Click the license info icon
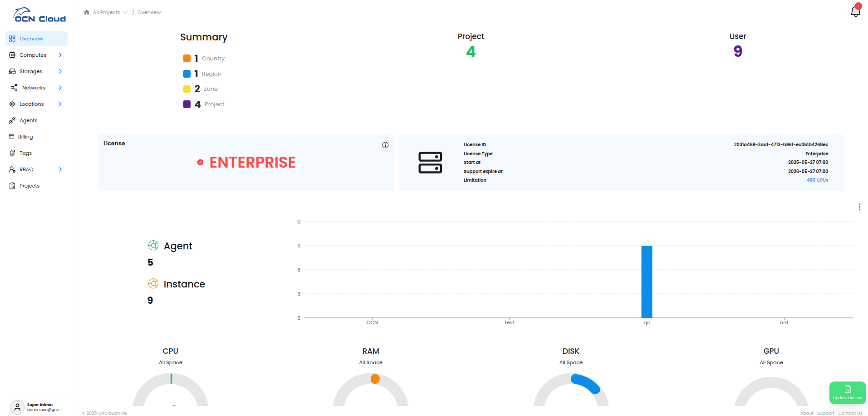868x416 pixels. point(385,145)
